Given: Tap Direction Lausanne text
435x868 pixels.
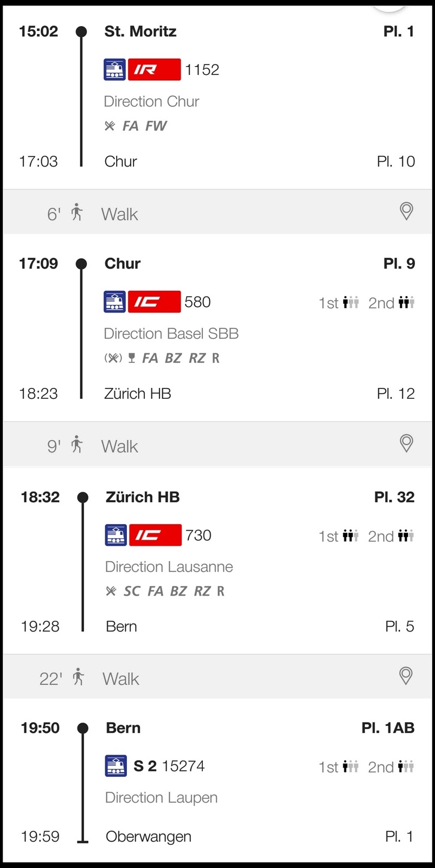Looking at the screenshot, I should 169,567.
